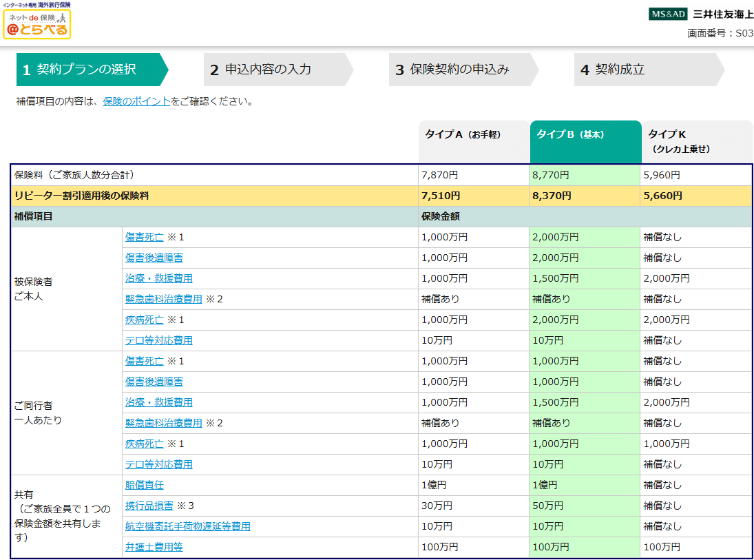Select step 1 契約プランの選択
This screenshot has height=560, width=754.
click(92, 70)
